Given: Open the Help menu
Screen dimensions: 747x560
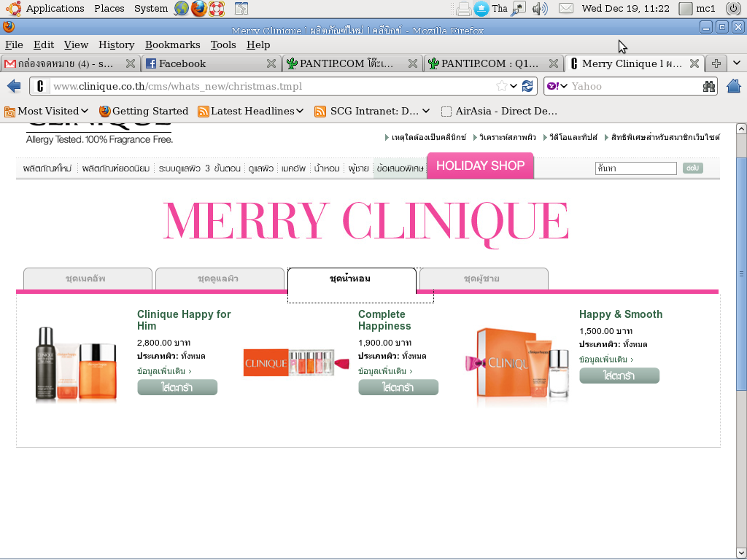Looking at the screenshot, I should [258, 44].
